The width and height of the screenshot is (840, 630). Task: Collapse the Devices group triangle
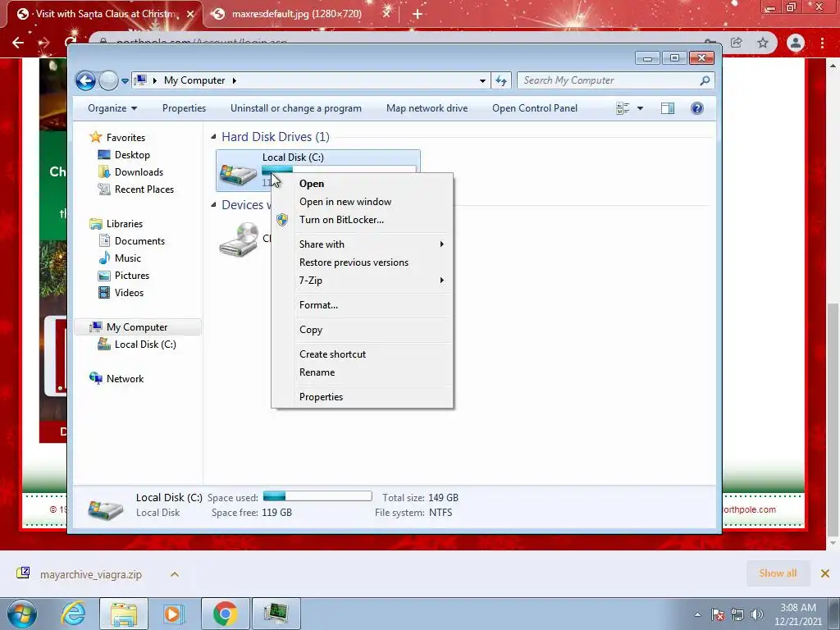(213, 204)
